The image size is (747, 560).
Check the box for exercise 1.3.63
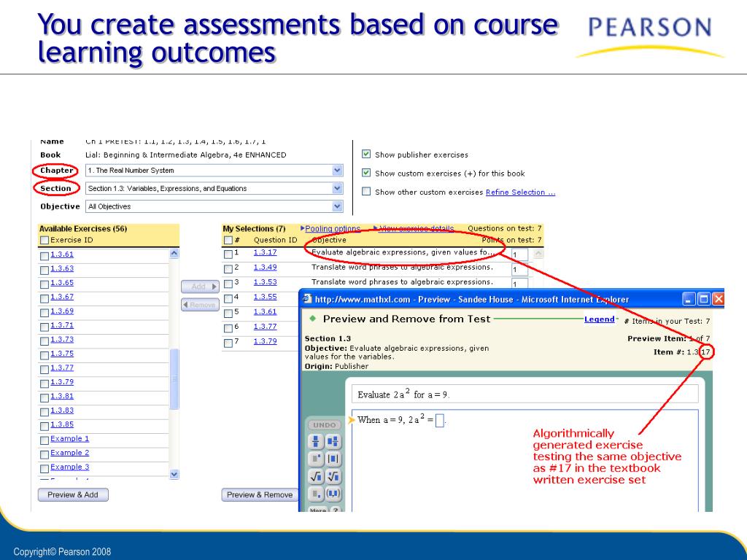point(44,271)
